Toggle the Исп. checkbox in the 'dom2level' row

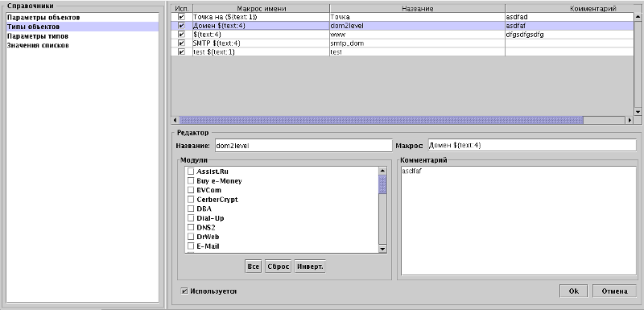(x=182, y=26)
